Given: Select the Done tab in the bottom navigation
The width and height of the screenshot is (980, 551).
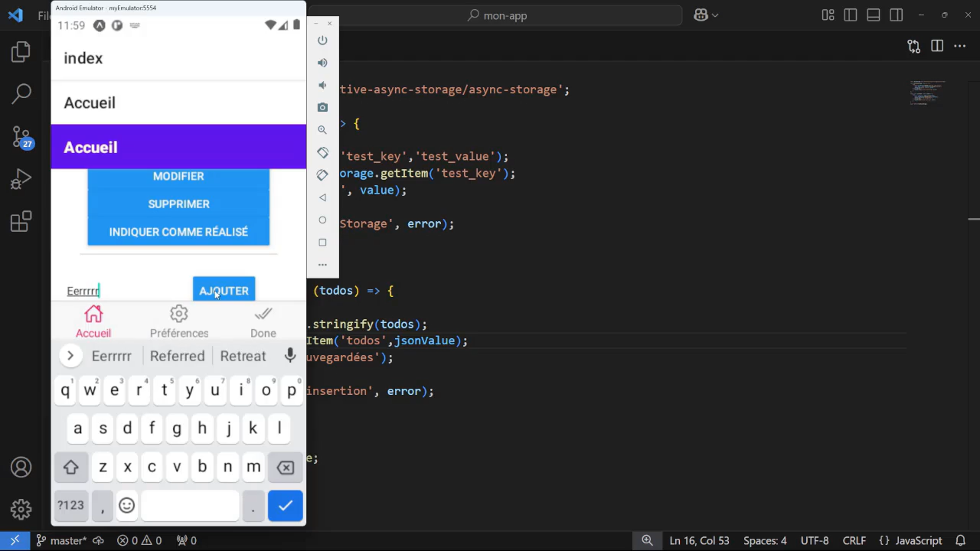Looking at the screenshot, I should [263, 321].
